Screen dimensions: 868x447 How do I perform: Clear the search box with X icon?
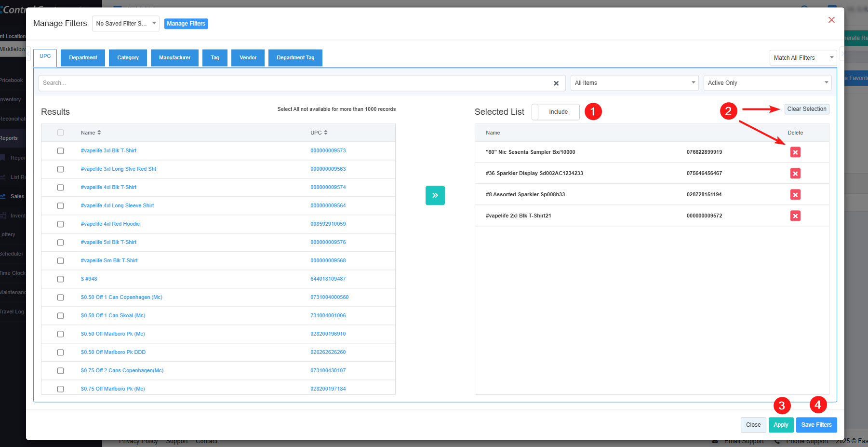[556, 83]
